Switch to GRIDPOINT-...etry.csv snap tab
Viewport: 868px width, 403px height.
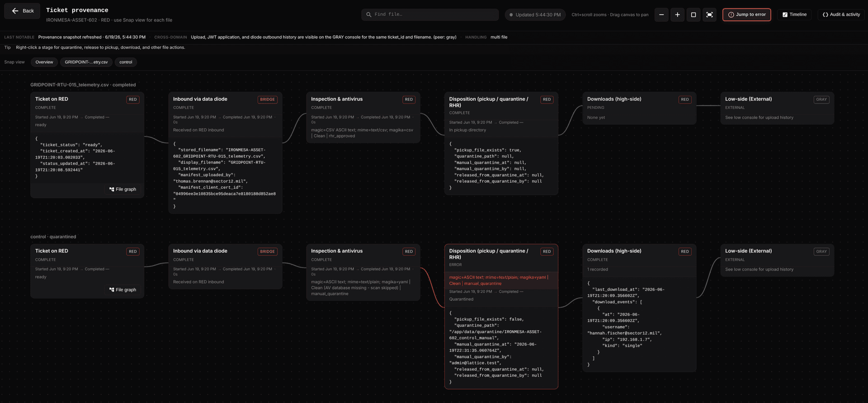[x=86, y=62]
